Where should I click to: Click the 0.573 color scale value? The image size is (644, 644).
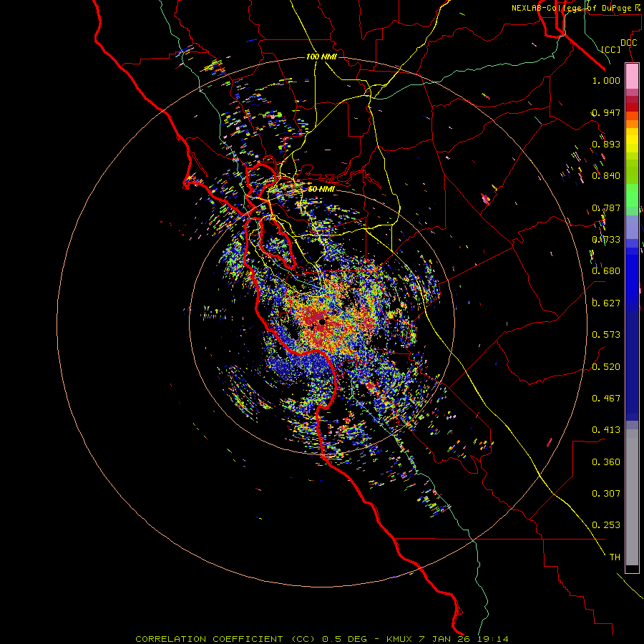click(606, 335)
